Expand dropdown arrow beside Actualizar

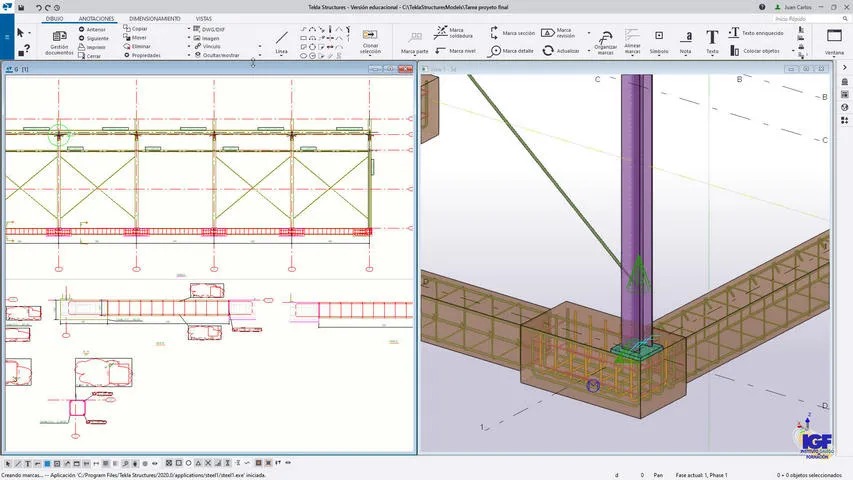(589, 51)
